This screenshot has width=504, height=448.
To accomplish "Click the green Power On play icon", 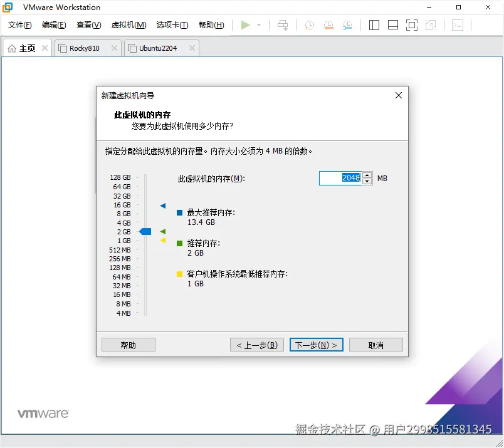I will click(x=245, y=24).
